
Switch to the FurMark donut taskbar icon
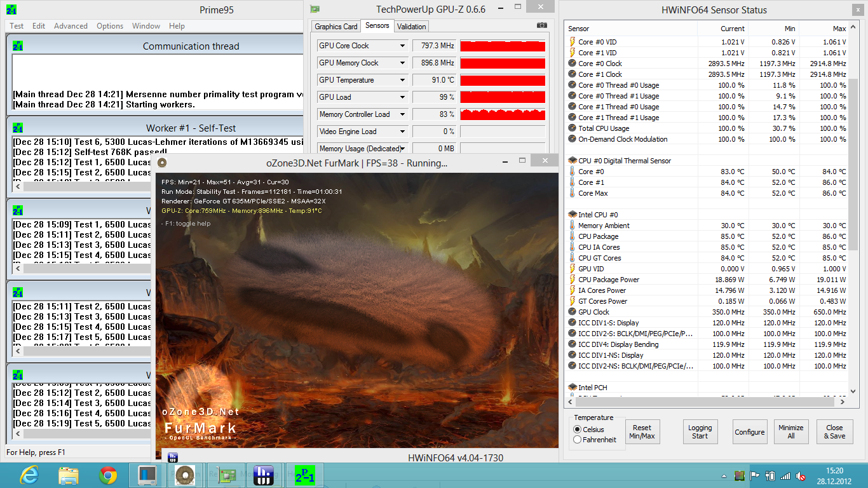coord(186,475)
